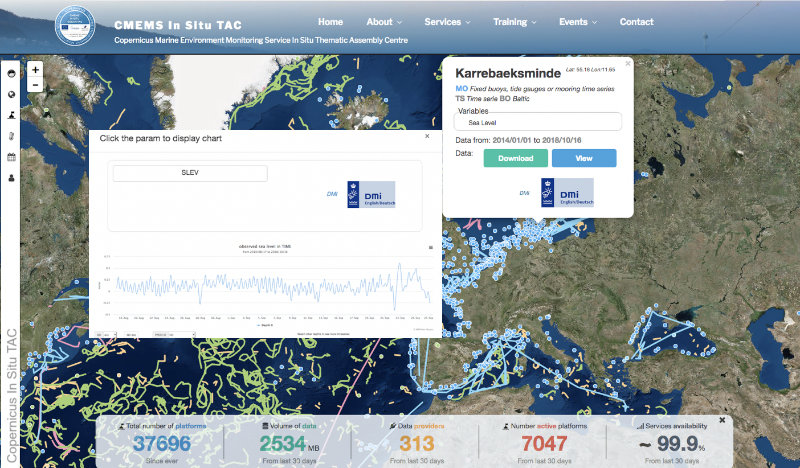Download the Karrebaeksminde data
800x468 pixels.
point(516,158)
